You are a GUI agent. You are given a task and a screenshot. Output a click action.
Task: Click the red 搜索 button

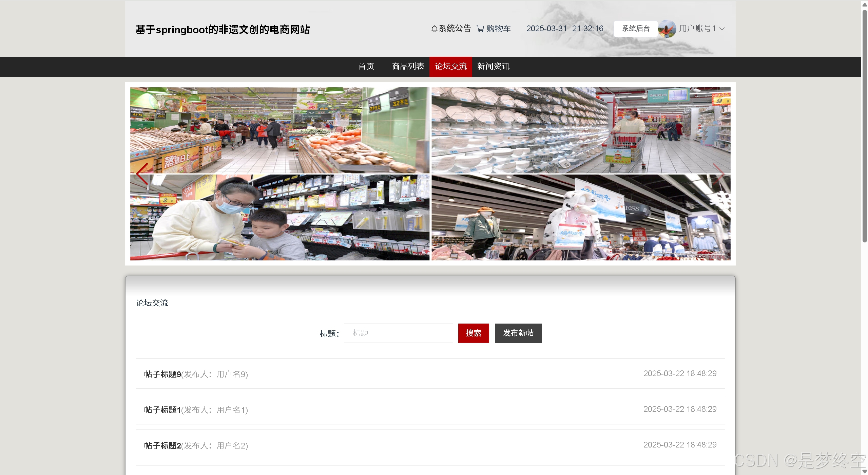(x=473, y=333)
